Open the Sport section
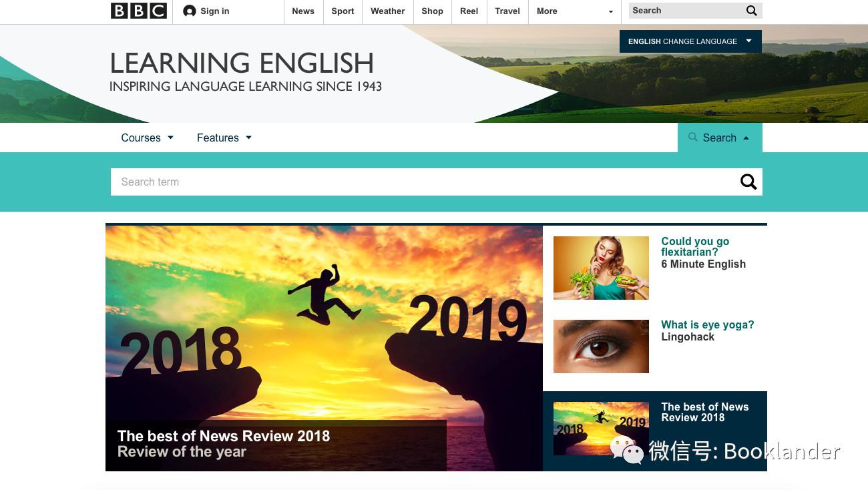This screenshot has width=868, height=490. click(x=343, y=11)
